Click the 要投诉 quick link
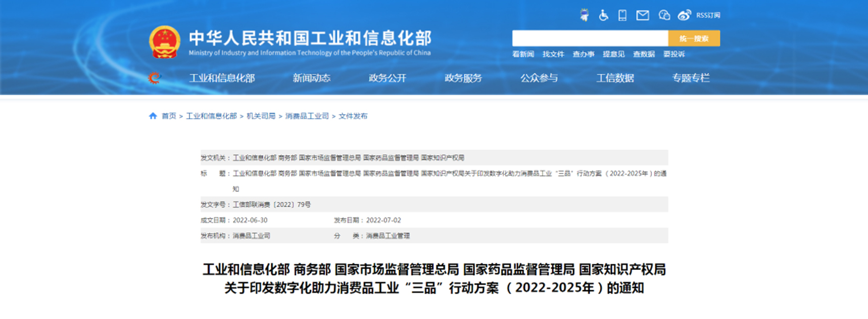The image size is (868, 319). (674, 54)
